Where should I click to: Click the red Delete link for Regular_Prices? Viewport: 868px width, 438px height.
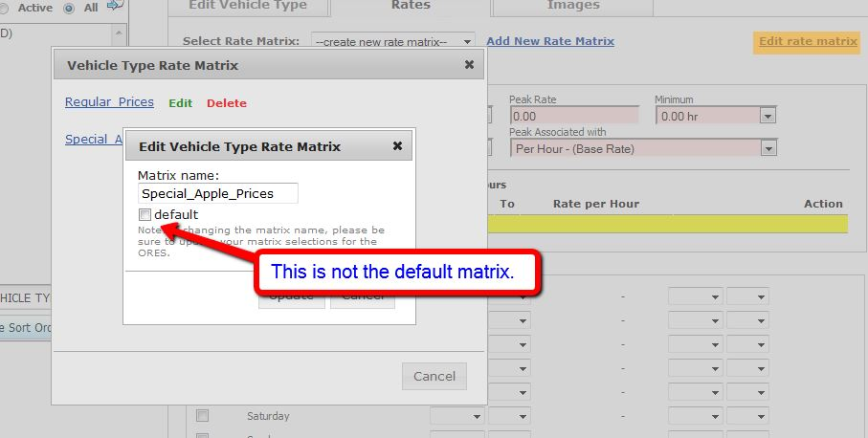226,103
